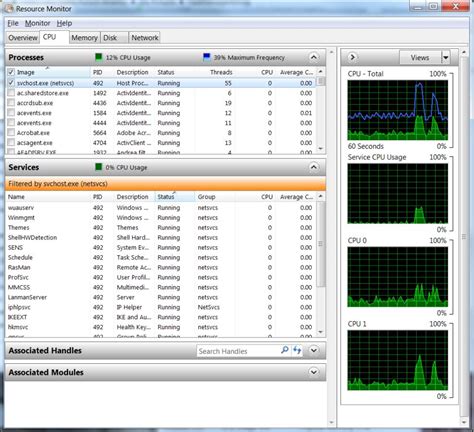Check the ac.sharedstore.exe checkbox
Viewport: 474px width, 432px height.
(x=11, y=93)
